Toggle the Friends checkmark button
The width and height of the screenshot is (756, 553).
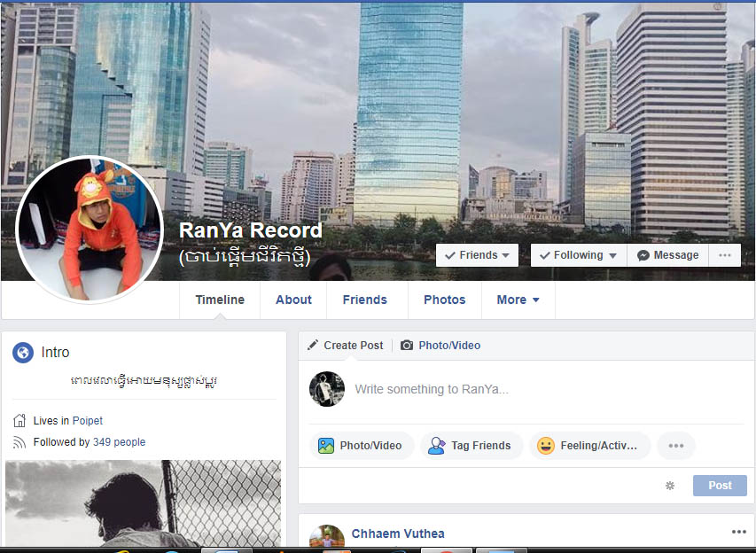coord(477,255)
